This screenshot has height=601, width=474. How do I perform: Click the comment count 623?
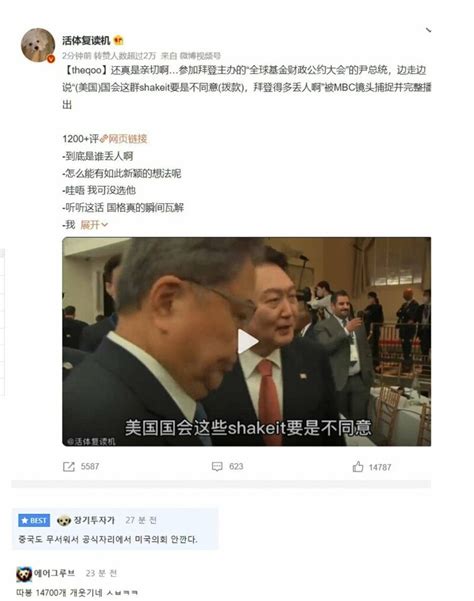(236, 466)
